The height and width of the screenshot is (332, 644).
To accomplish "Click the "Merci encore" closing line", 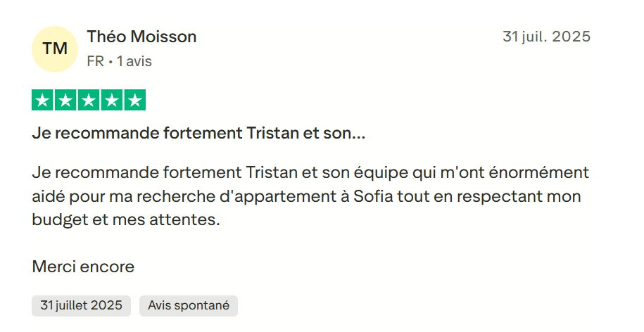I will point(83,267).
